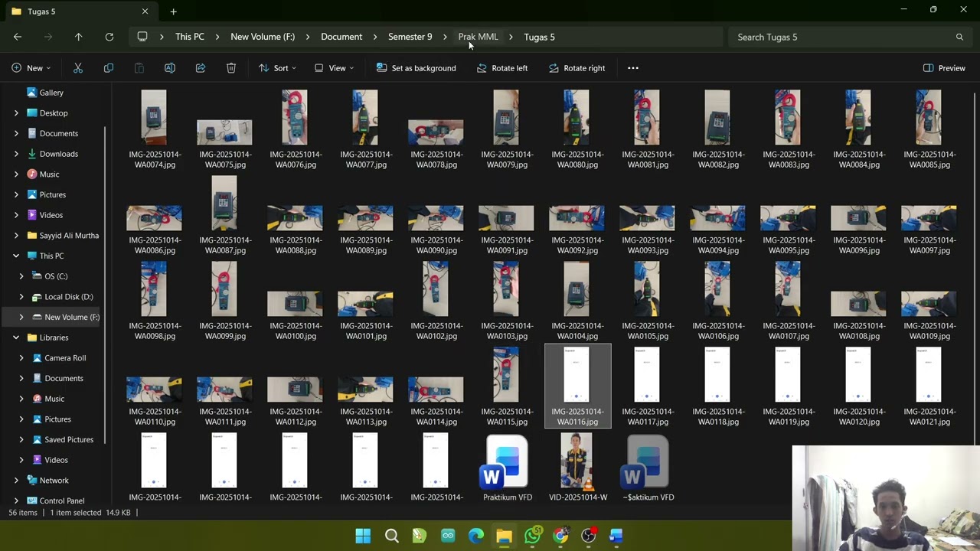Expand the Documents quick access node
980x551 pixels.
pyautogui.click(x=16, y=133)
